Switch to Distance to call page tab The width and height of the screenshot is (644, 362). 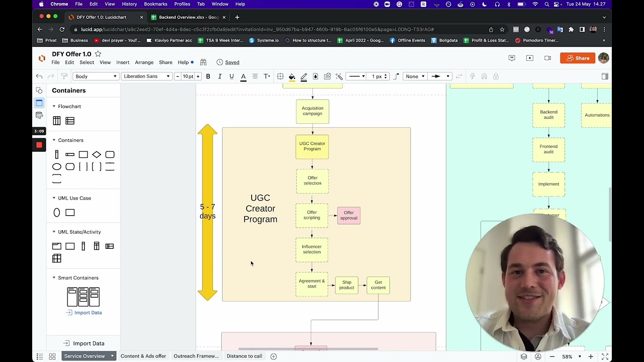click(x=244, y=356)
